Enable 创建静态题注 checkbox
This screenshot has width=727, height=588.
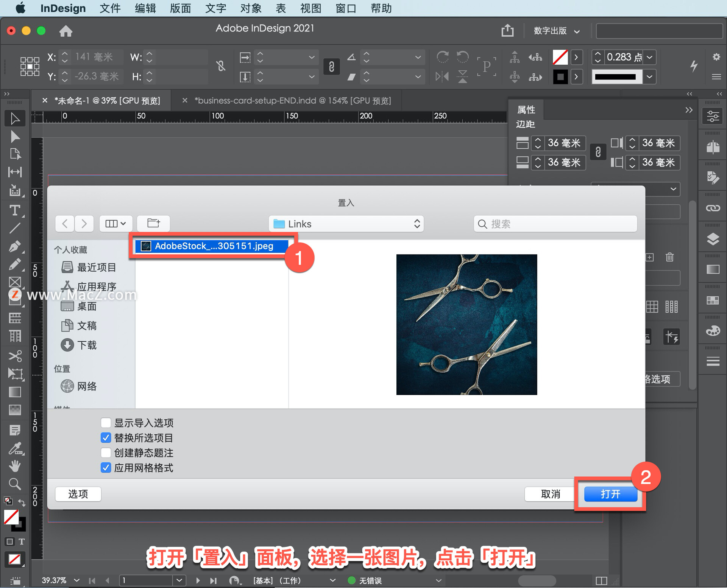(x=106, y=453)
